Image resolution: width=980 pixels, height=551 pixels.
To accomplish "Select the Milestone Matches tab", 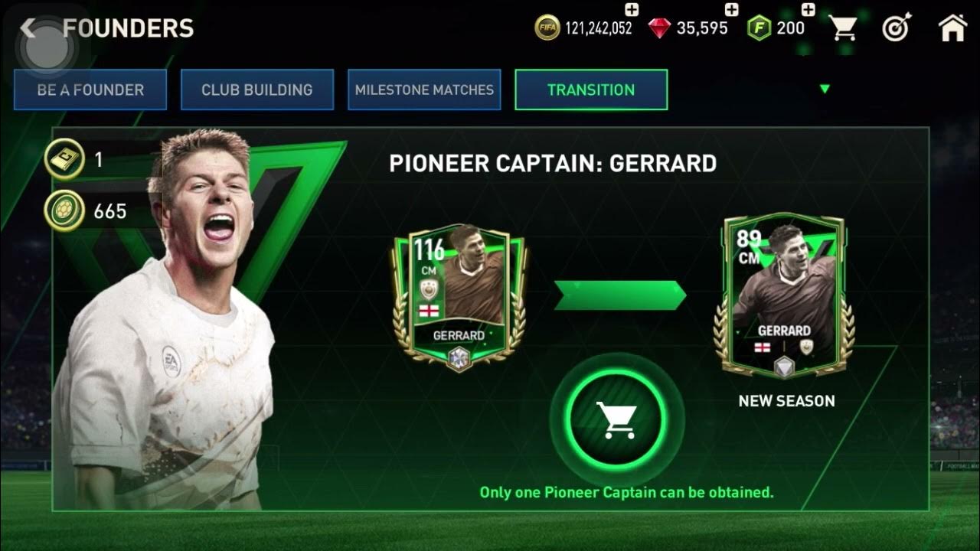I will point(424,90).
